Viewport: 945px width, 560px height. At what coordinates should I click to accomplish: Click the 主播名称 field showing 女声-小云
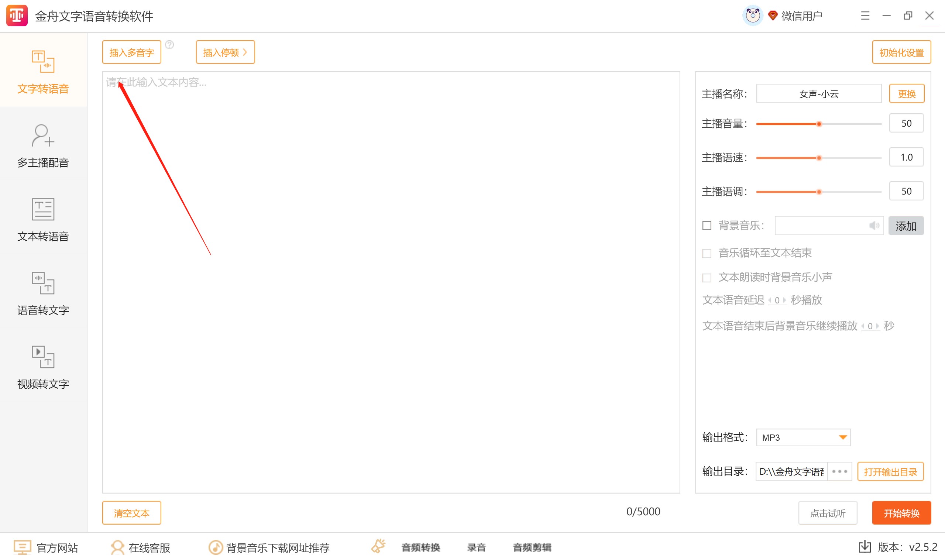[x=819, y=93]
